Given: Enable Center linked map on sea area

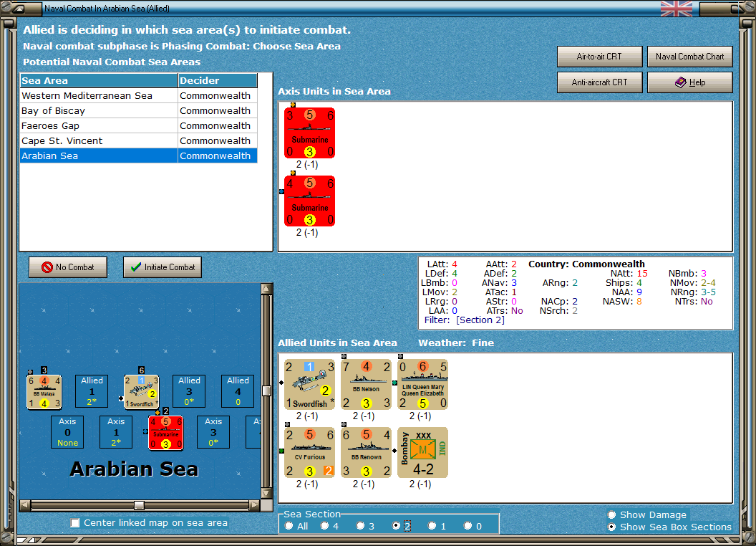Looking at the screenshot, I should (x=74, y=523).
